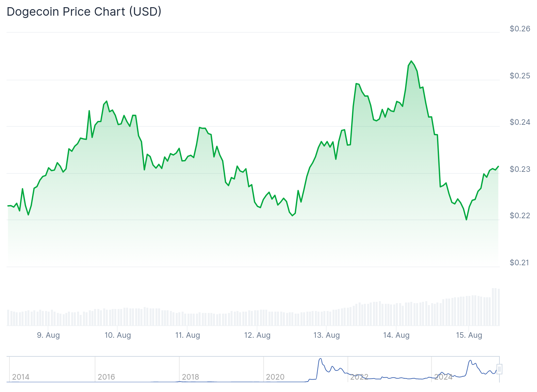Image resolution: width=537 pixels, height=392 pixels.
Task: Click the 2022 label in the navigator
Action: [x=359, y=377]
